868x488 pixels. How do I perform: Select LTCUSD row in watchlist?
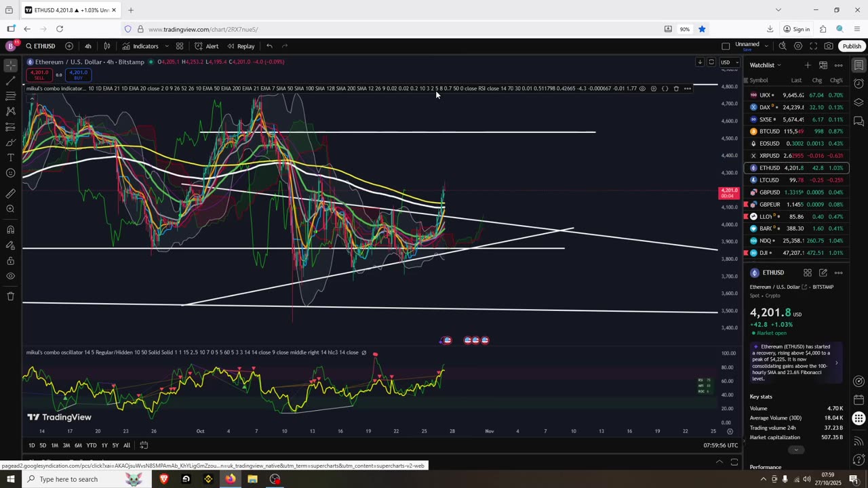point(796,180)
